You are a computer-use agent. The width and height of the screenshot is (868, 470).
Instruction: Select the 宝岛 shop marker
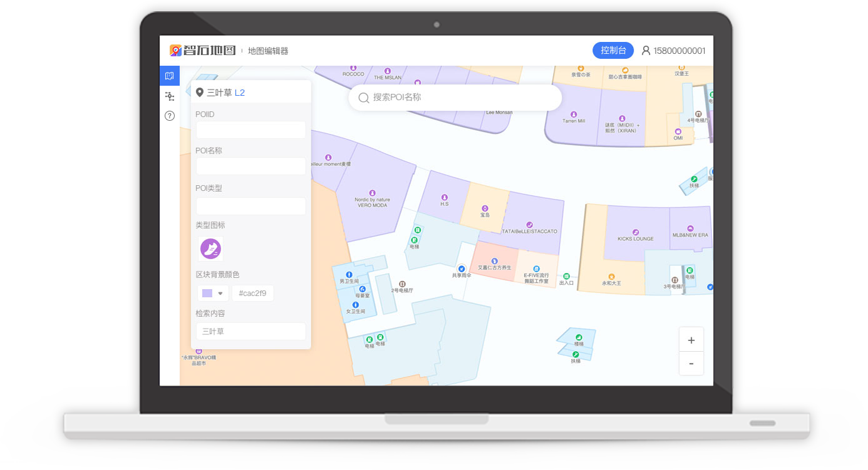pos(484,208)
